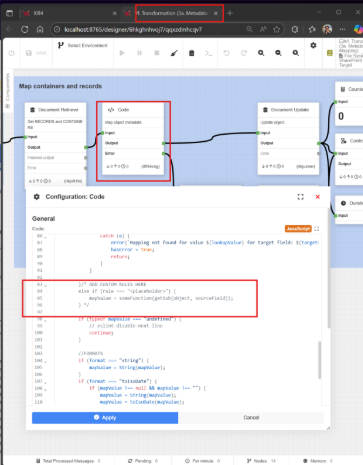This screenshot has width=363, height=465.
Task: Click the Nodes count status entry
Action: click(261, 461)
